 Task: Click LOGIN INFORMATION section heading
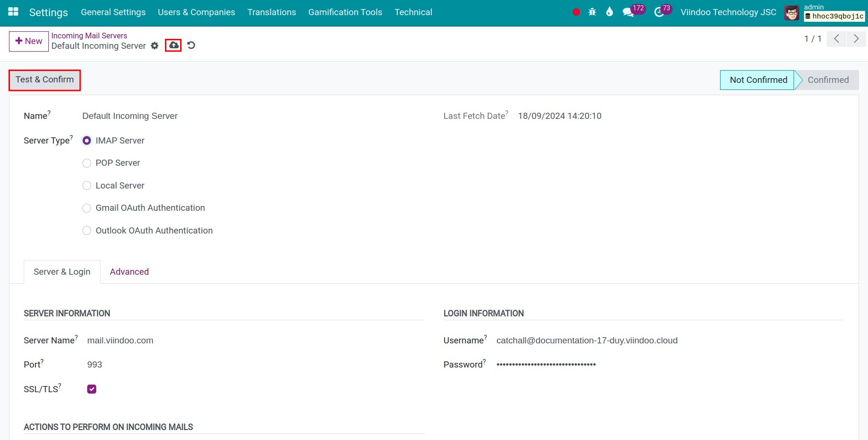click(x=484, y=314)
